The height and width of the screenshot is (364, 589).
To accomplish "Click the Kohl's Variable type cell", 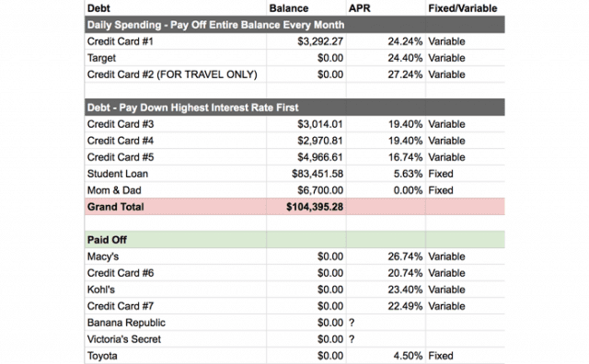I will [465, 290].
